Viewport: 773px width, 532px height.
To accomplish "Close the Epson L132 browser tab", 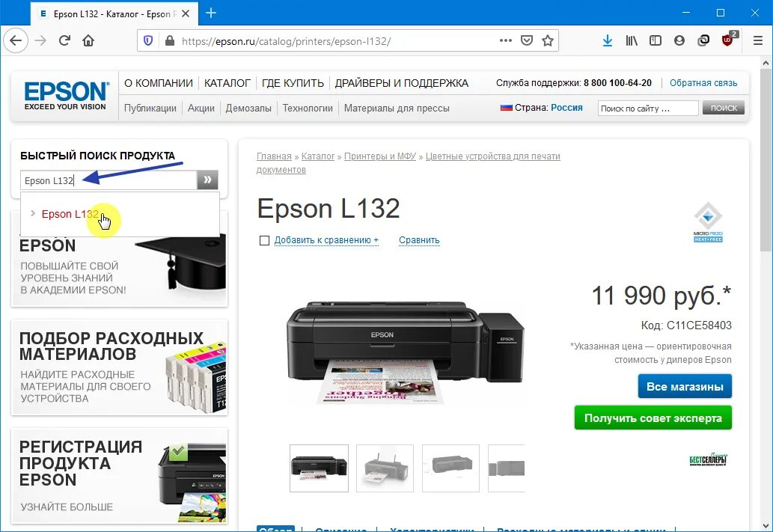I will click(x=186, y=13).
